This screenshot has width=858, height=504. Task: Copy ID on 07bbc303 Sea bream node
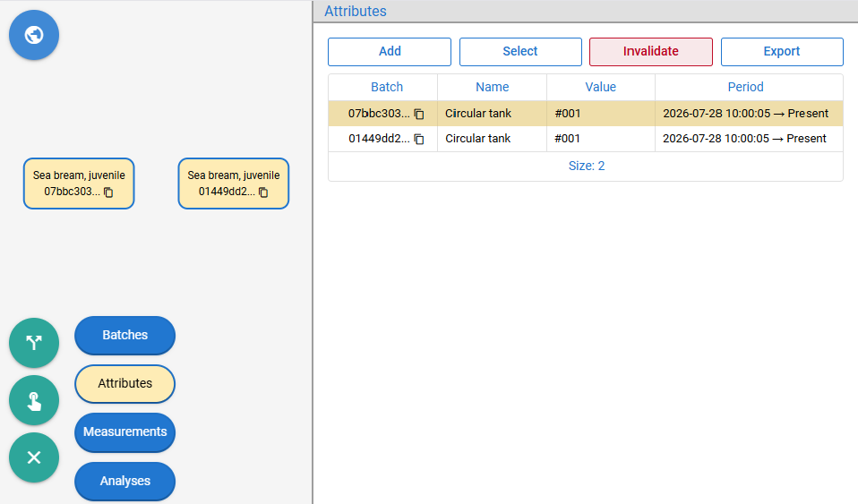[108, 192]
